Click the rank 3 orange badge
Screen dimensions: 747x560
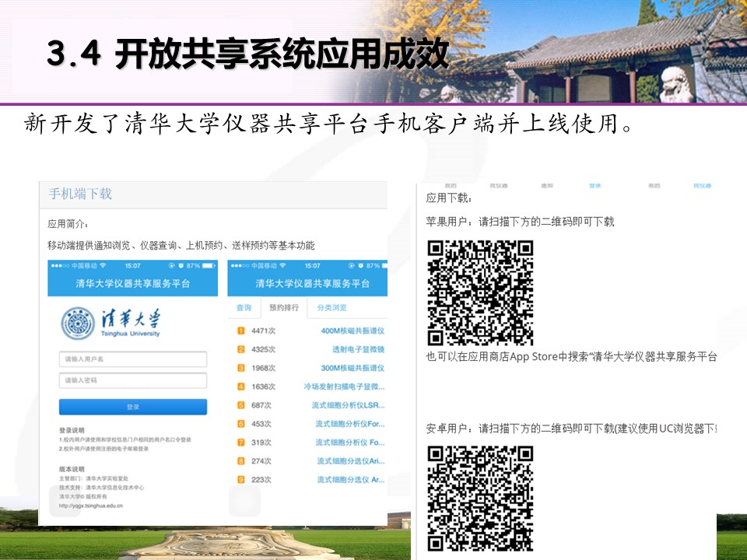[x=241, y=368]
